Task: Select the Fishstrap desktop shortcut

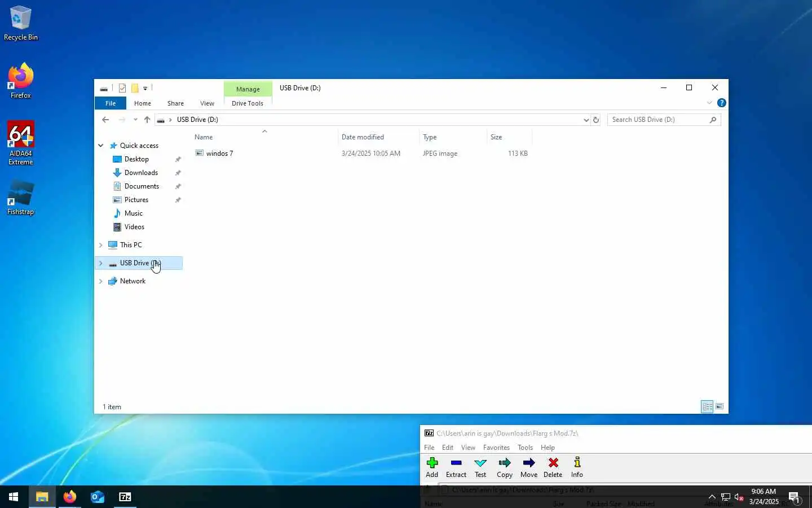Action: coord(21,198)
